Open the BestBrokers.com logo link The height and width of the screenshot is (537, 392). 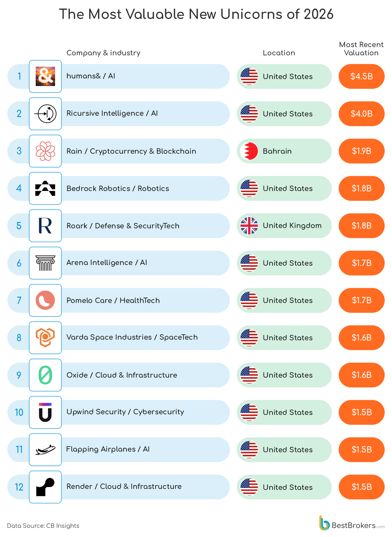[x=352, y=525]
